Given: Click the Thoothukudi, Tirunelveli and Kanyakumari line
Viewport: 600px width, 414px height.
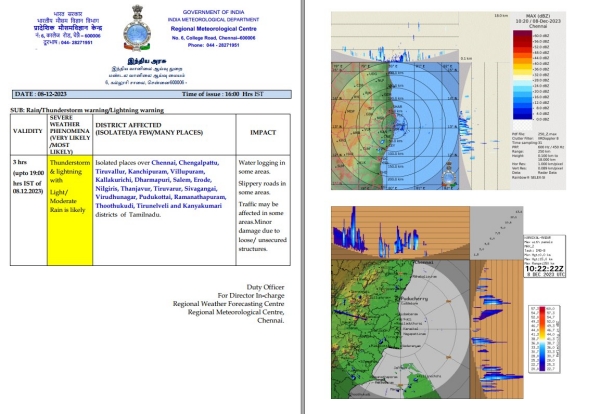Looking at the screenshot, I should pyautogui.click(x=158, y=206).
